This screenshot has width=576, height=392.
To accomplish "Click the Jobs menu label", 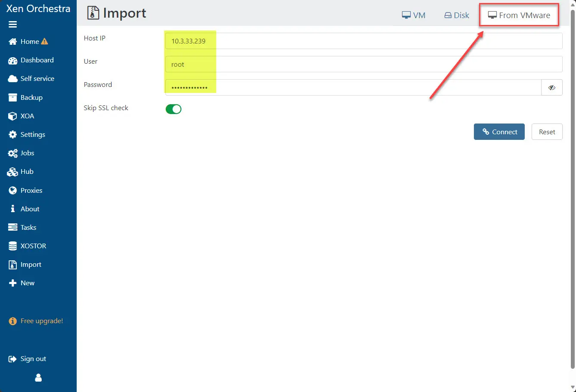I will pos(27,153).
